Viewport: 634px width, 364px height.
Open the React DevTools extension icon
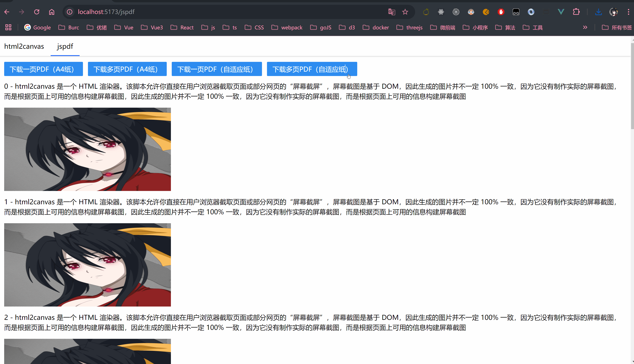point(441,12)
